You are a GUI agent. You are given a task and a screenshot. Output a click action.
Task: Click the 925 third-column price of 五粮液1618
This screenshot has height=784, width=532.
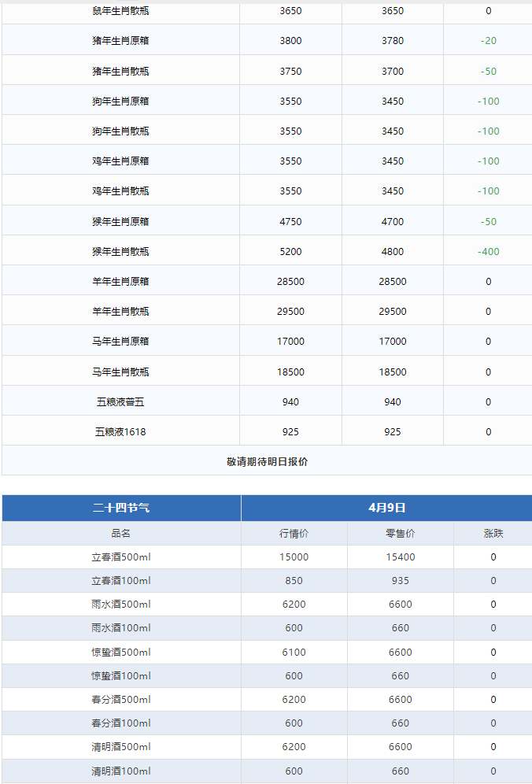pyautogui.click(x=393, y=432)
